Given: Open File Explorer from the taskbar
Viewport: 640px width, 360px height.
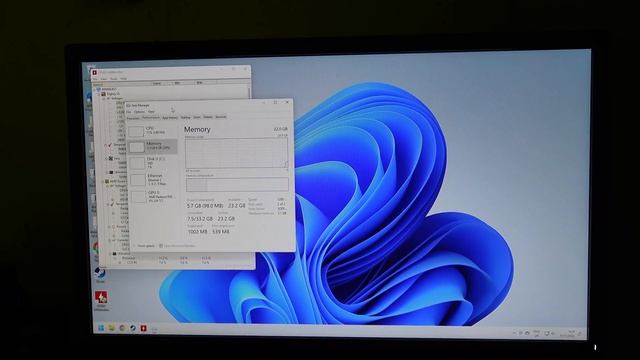Looking at the screenshot, I should (x=111, y=328).
